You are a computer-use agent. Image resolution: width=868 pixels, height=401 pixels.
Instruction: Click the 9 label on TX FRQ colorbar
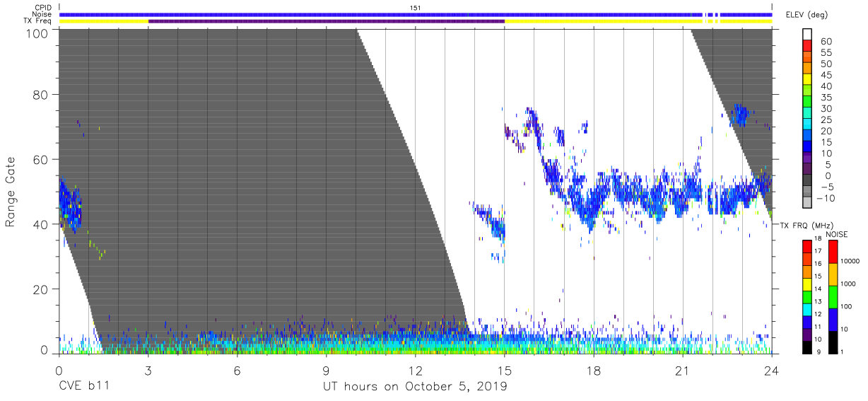point(817,351)
